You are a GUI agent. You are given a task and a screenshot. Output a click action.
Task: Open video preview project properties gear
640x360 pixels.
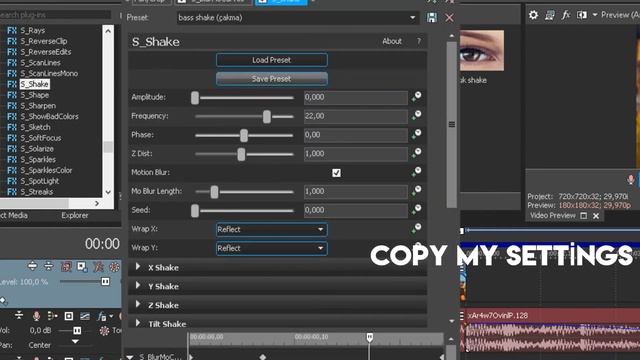click(x=533, y=15)
